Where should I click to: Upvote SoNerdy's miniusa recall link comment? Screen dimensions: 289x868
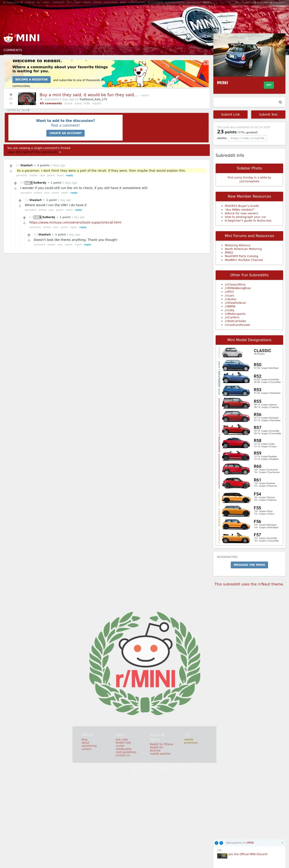pyautogui.click(x=24, y=218)
